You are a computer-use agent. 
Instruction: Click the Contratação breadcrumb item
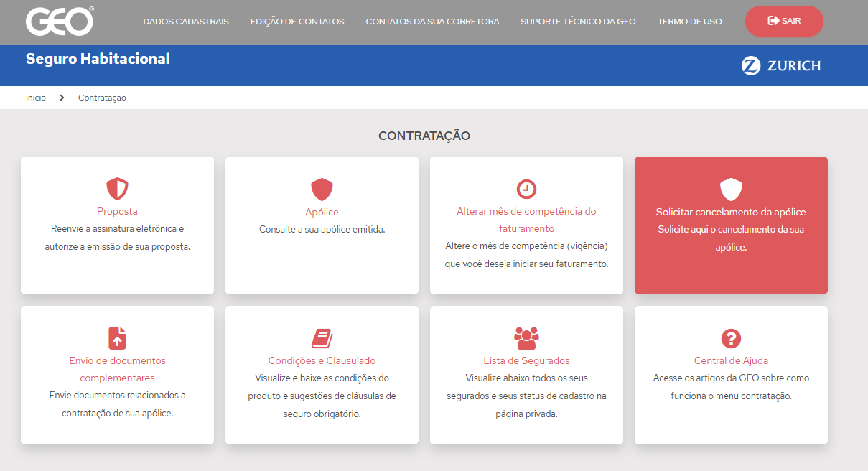102,98
